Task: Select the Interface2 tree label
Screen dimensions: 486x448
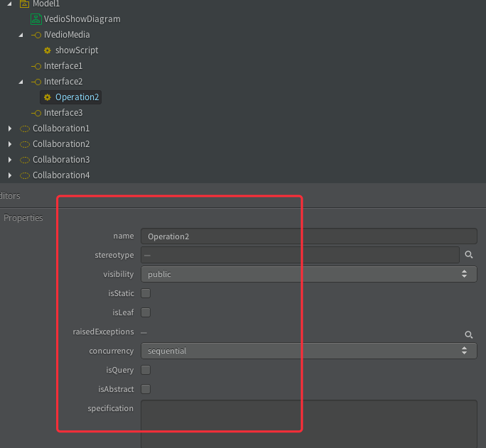Action: (x=63, y=82)
